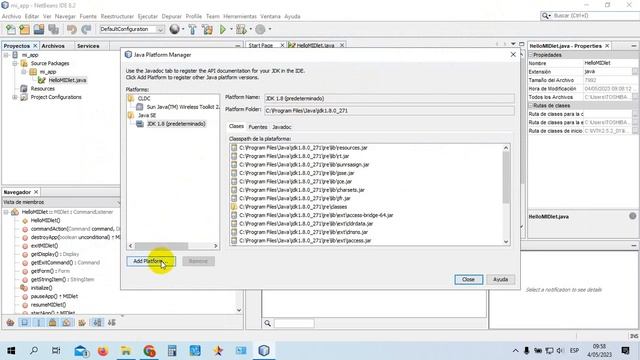Click the Undo toolbar icon
Screen dimensions: 640x360
click(x=72, y=29)
